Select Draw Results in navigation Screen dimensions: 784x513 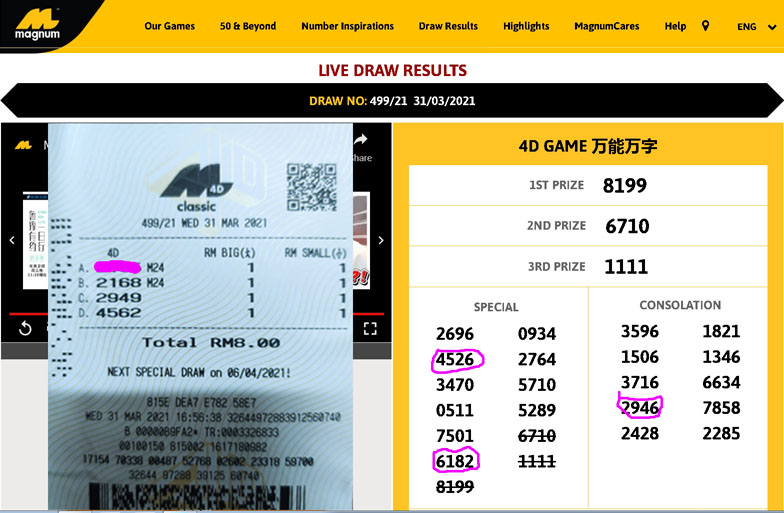448,26
